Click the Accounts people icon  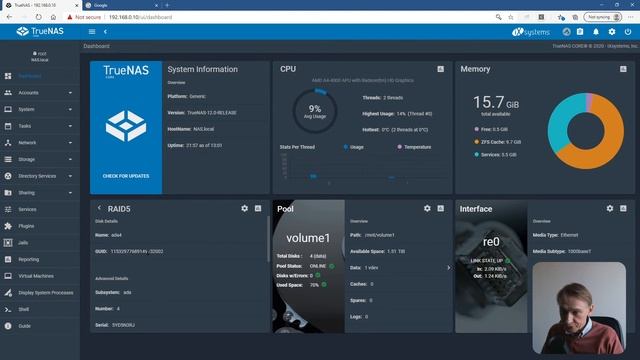point(8,93)
